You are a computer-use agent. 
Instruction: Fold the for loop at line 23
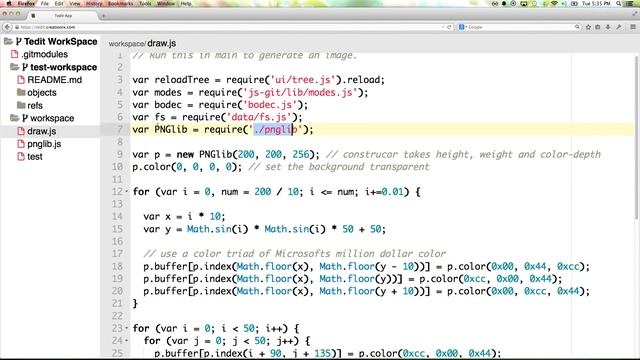[127, 328]
